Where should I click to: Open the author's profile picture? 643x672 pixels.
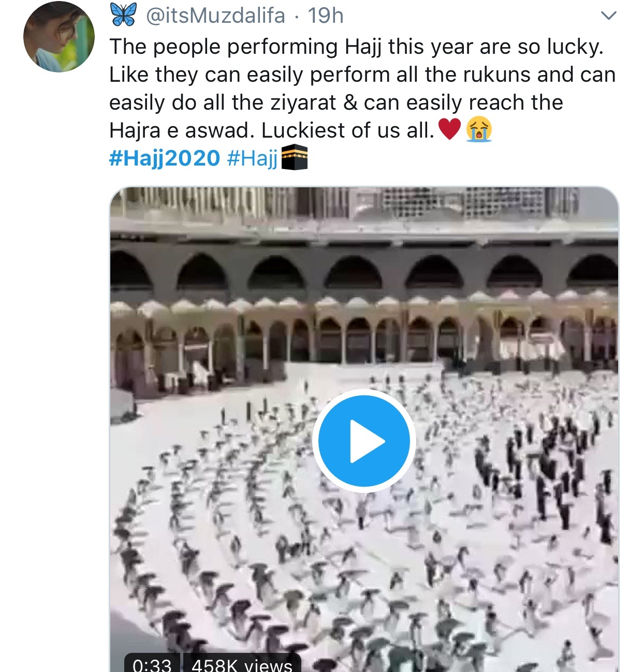(x=59, y=36)
